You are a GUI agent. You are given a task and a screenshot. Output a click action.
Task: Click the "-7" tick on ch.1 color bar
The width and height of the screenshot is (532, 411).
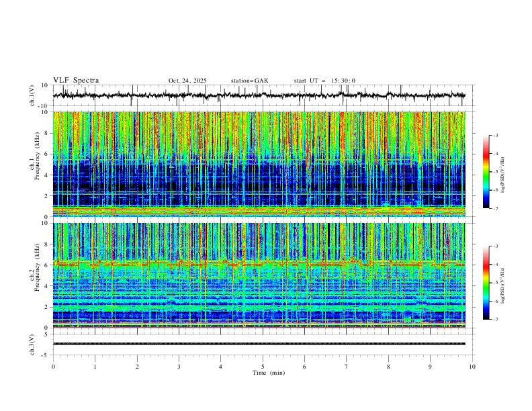pyautogui.click(x=495, y=208)
